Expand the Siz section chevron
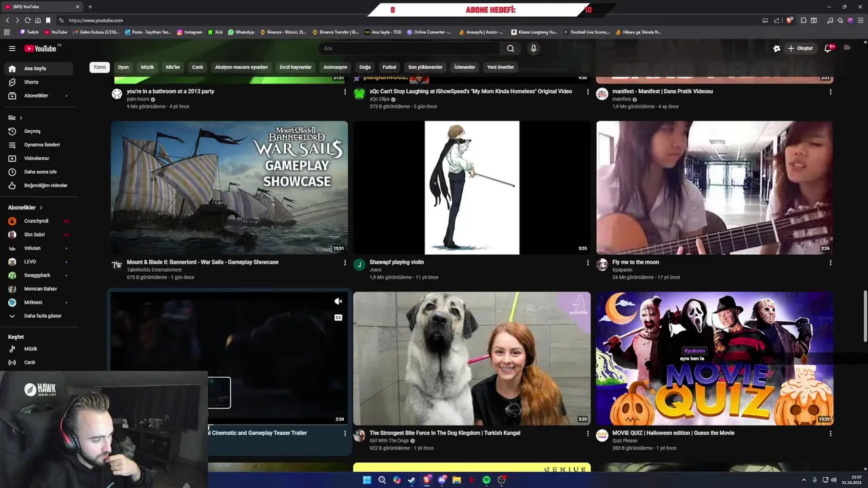868x488 pixels. click(21, 118)
